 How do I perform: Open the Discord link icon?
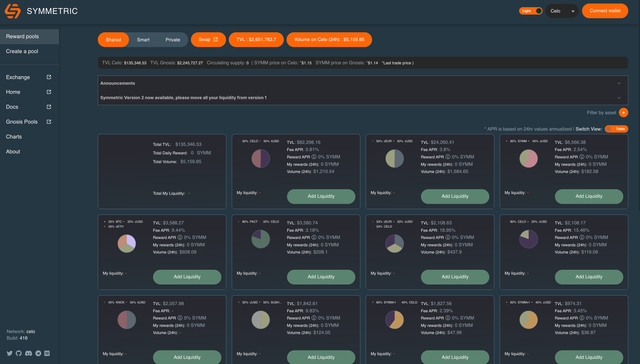pos(28,353)
